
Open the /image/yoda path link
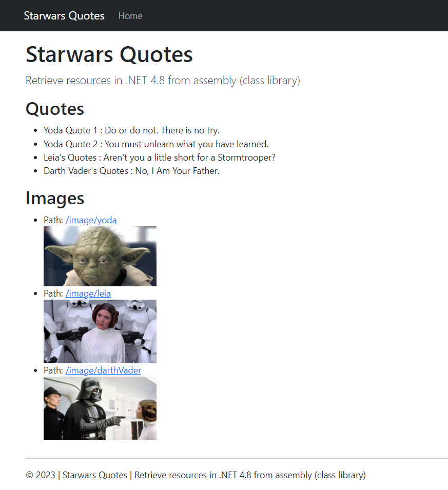click(x=91, y=220)
